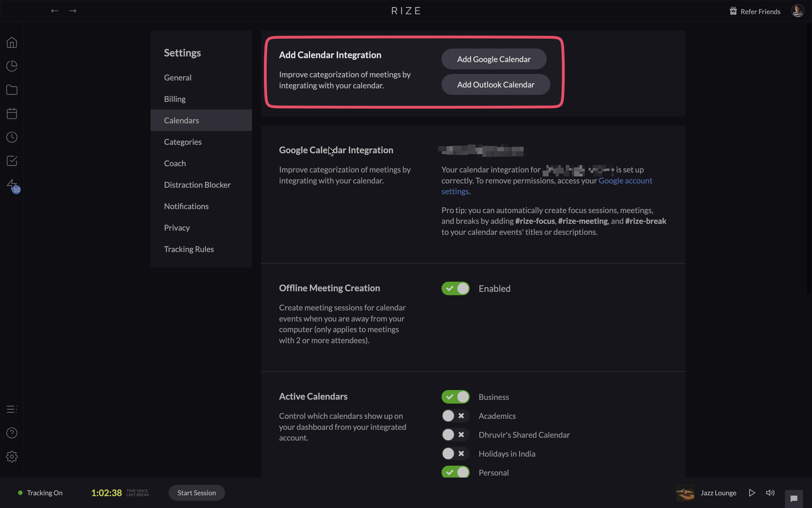The image size is (812, 508).
Task: Click the Jazz Lounge track name
Action: tap(718, 492)
